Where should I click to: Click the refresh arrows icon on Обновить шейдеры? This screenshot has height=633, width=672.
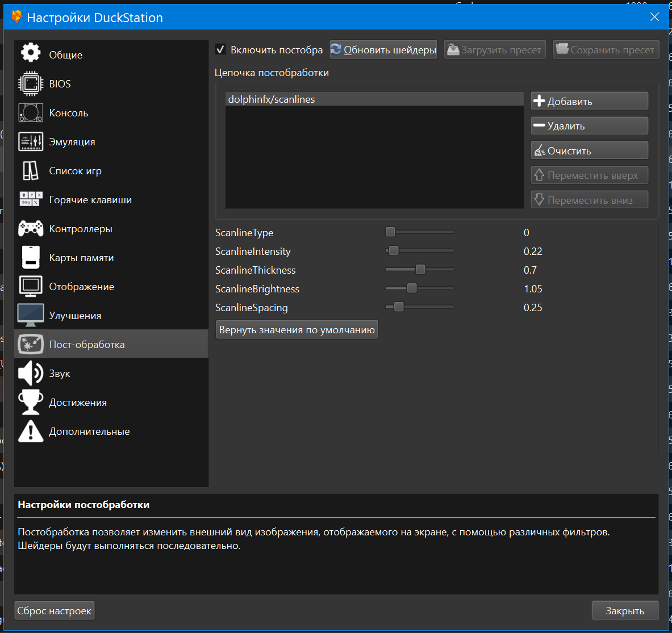336,49
